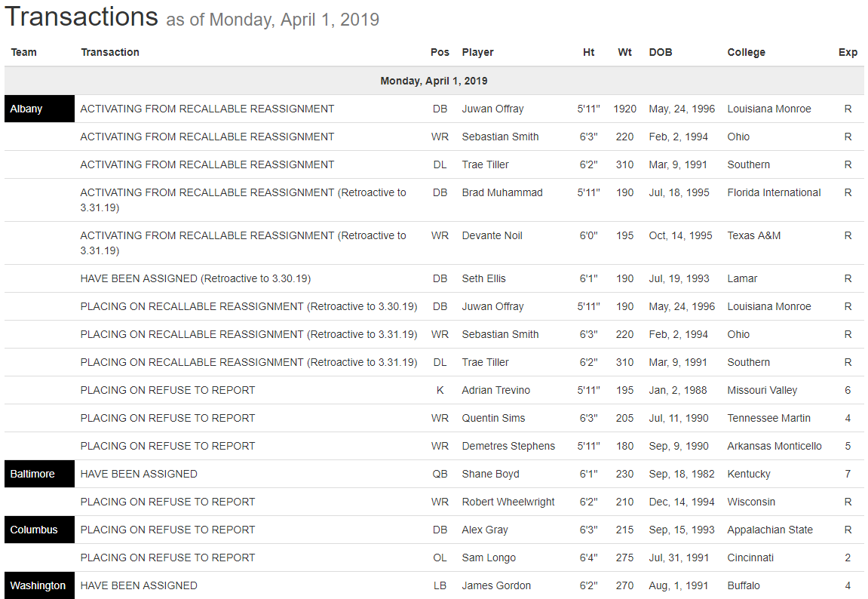Open the Columbus team label
The height and width of the screenshot is (599, 868).
click(34, 530)
